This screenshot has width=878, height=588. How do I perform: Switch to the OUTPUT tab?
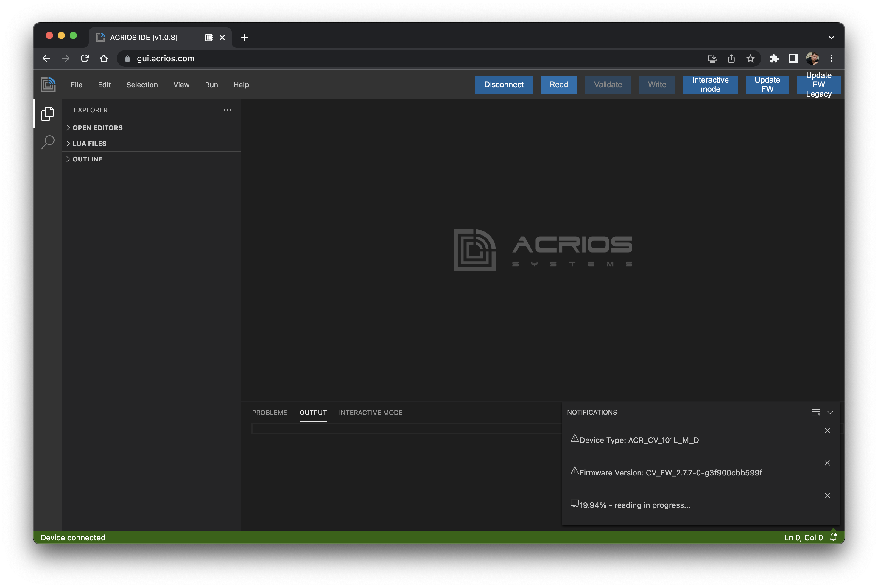pos(313,413)
